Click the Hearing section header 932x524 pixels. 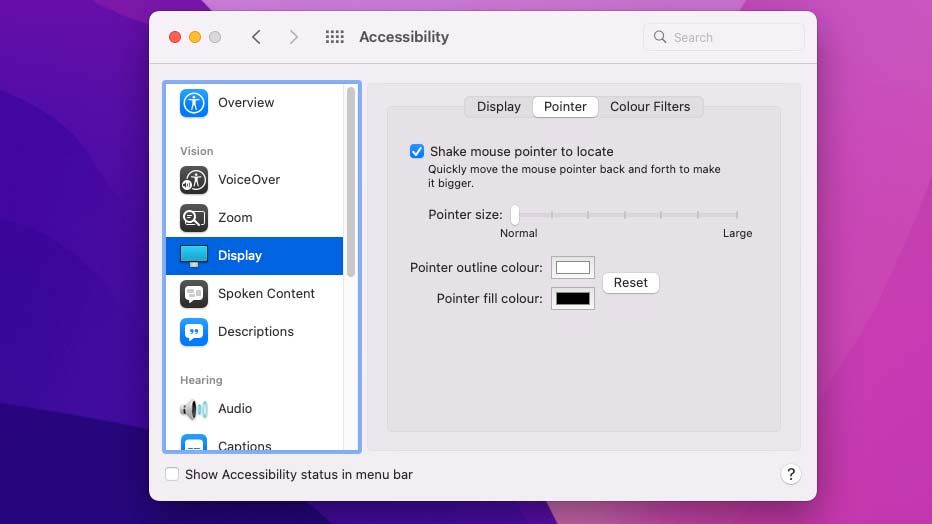(x=201, y=380)
